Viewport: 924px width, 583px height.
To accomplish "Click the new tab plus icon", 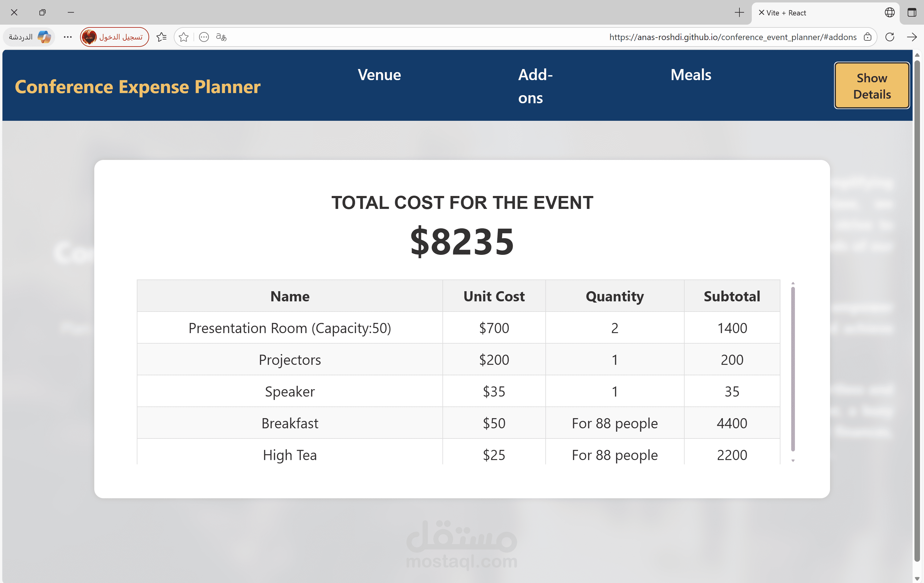I will [x=739, y=13].
